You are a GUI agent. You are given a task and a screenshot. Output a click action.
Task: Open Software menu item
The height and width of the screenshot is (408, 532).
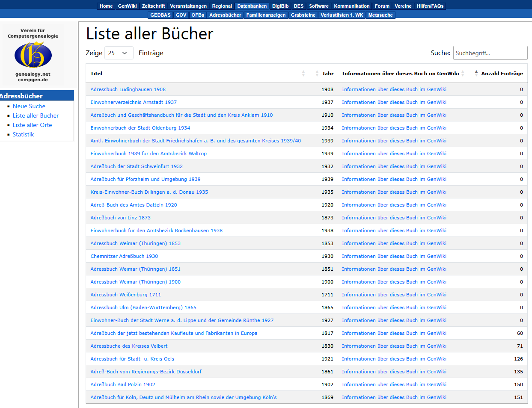[x=319, y=6]
